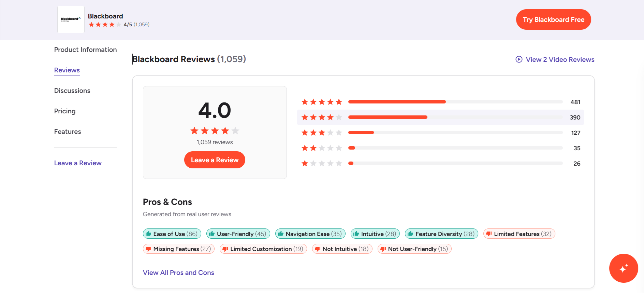Click the four-star rating stars row
The height and width of the screenshot is (293, 644).
click(x=322, y=117)
